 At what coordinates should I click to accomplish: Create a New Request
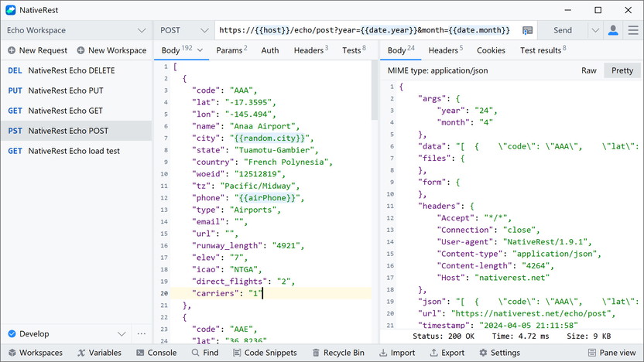(x=37, y=50)
